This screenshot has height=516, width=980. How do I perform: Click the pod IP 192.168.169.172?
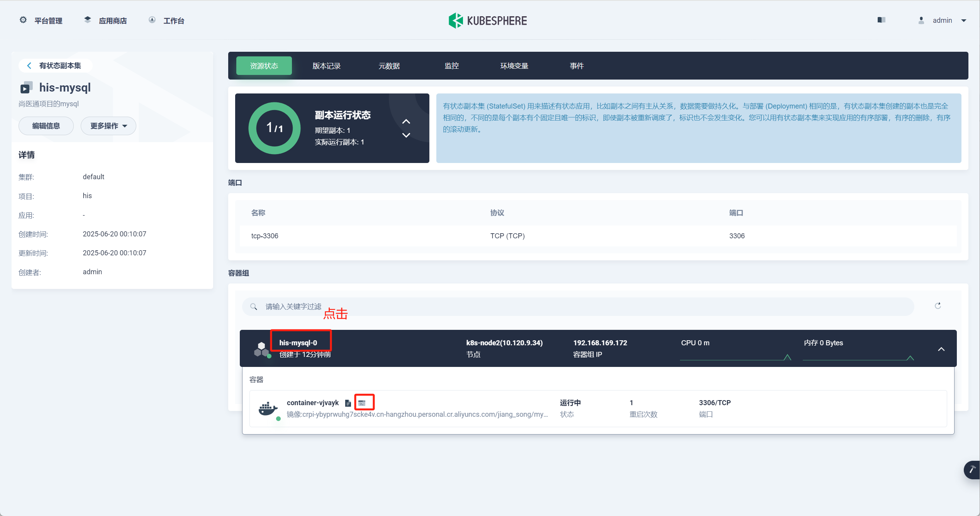click(600, 343)
